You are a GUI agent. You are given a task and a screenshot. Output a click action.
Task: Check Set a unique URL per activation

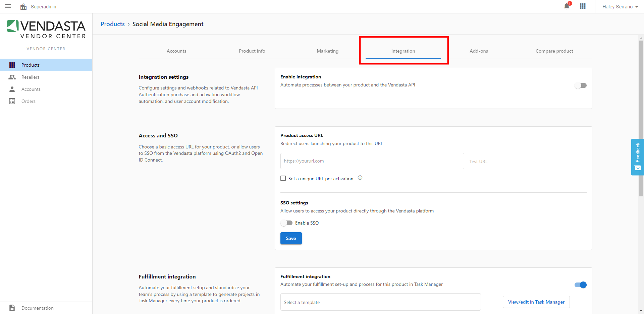(283, 178)
